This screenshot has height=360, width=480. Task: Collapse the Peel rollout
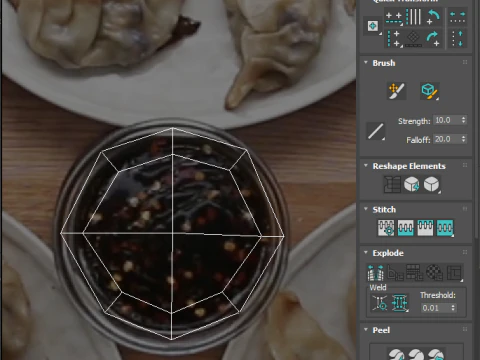click(x=366, y=329)
